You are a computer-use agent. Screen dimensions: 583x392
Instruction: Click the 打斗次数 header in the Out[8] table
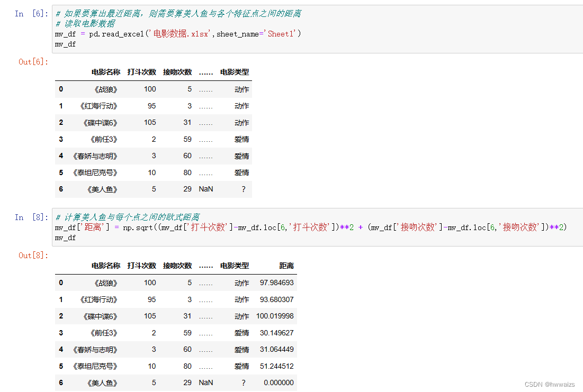(x=141, y=266)
